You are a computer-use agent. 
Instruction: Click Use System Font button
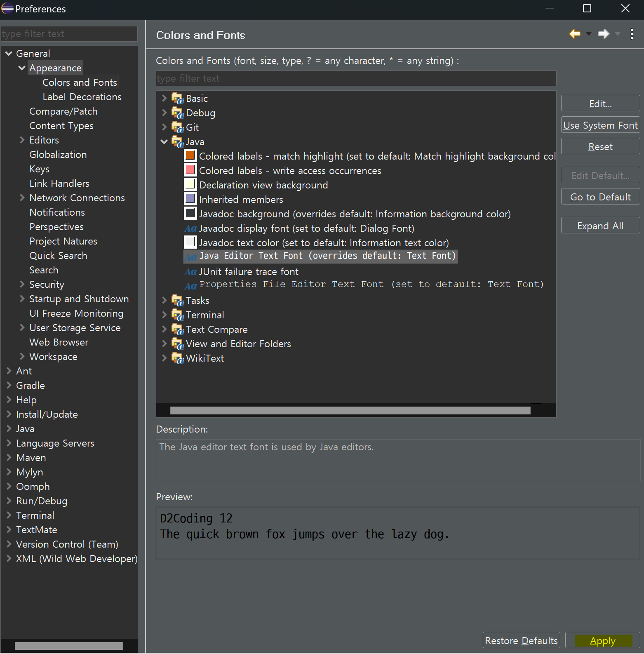pyautogui.click(x=600, y=125)
